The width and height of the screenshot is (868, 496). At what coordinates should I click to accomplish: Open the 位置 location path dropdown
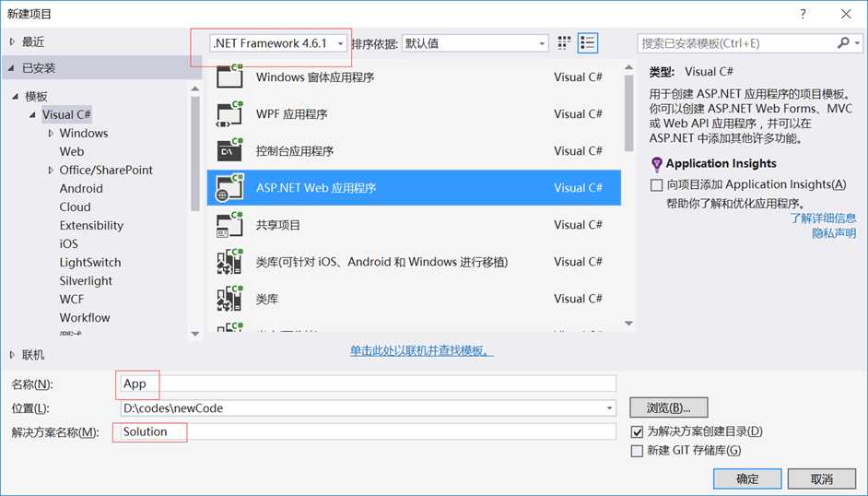(609, 408)
